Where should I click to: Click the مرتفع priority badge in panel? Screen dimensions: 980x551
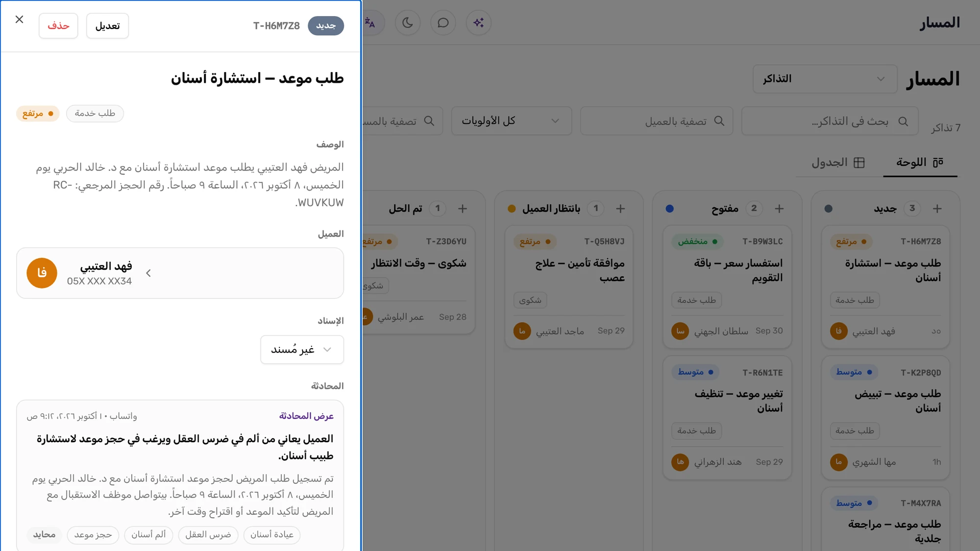pyautogui.click(x=38, y=114)
